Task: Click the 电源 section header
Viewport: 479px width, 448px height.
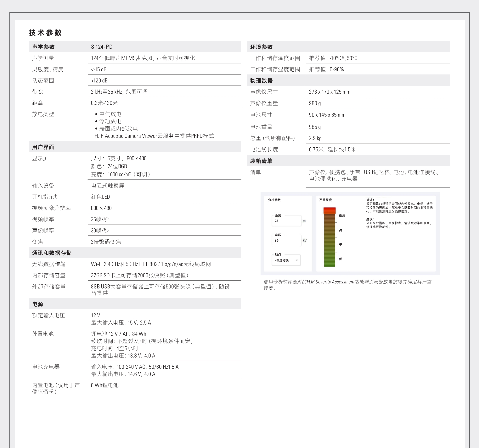Action: [x=38, y=304]
